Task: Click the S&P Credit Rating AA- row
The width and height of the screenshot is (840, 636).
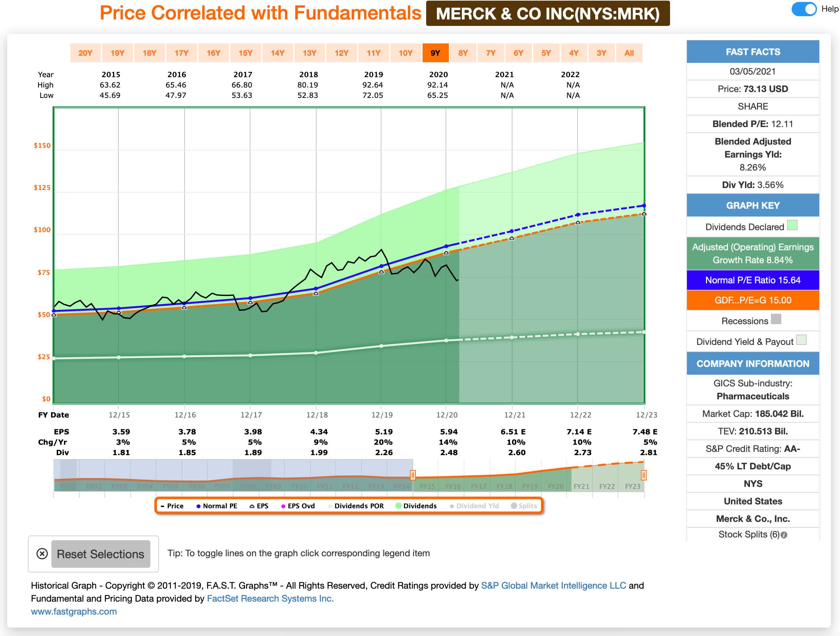Action: [753, 449]
